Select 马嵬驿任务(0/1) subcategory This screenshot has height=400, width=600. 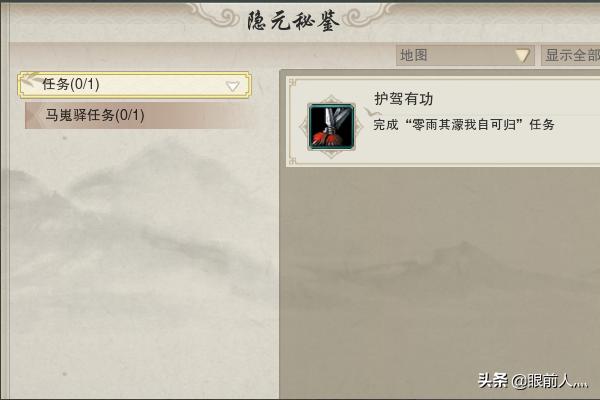click(136, 115)
